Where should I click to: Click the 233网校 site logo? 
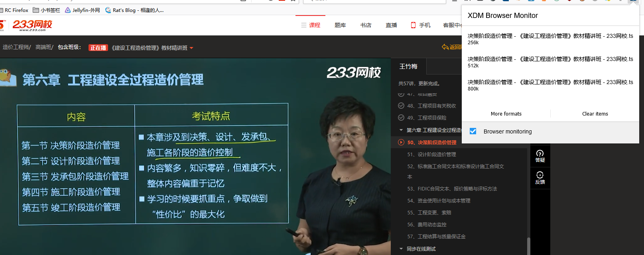click(32, 25)
